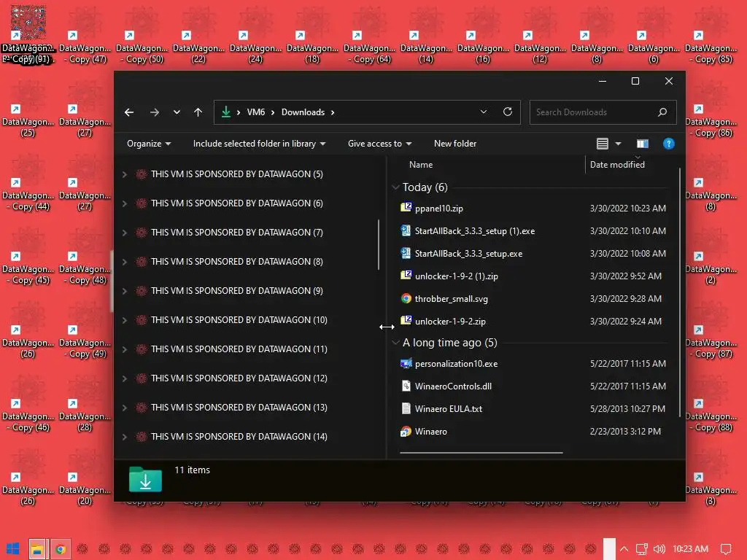Click WinaeroControls.dll file icon
Image resolution: width=747 pixels, height=560 pixels.
(x=406, y=386)
